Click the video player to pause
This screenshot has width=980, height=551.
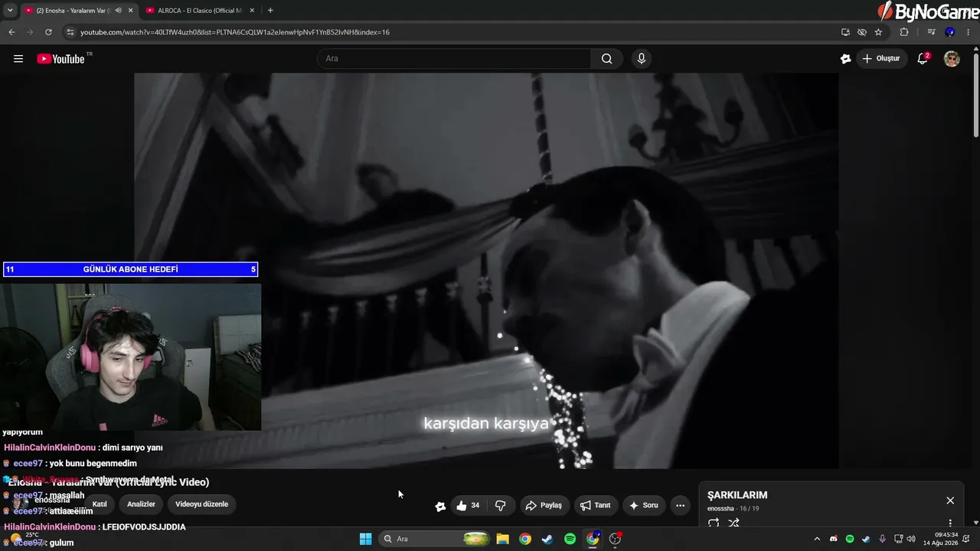pyautogui.click(x=486, y=270)
